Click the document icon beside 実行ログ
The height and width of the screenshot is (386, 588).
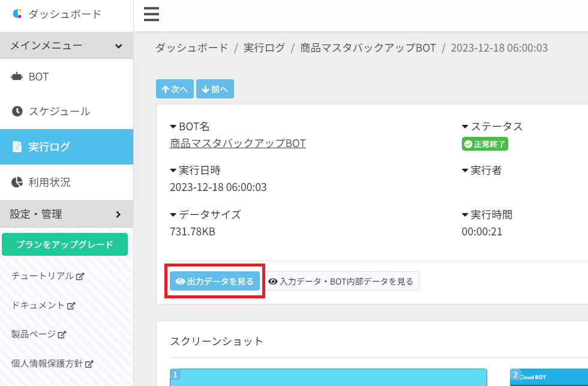pyautogui.click(x=17, y=146)
